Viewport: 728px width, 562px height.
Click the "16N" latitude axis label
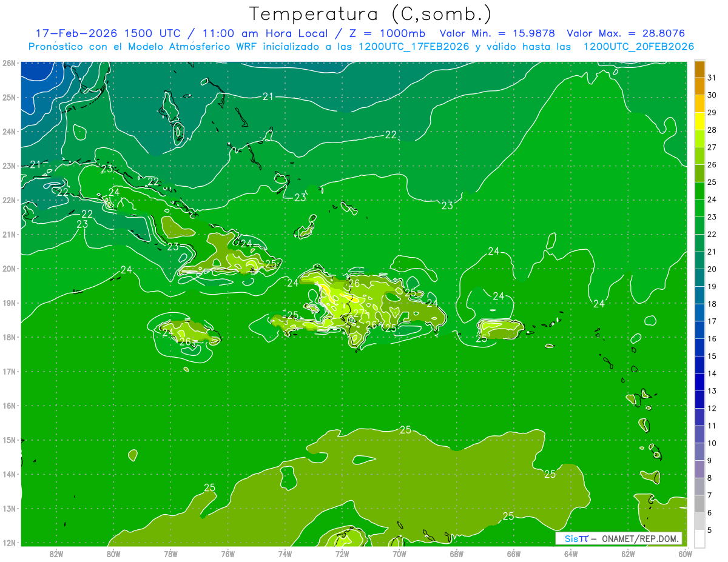click(x=8, y=406)
